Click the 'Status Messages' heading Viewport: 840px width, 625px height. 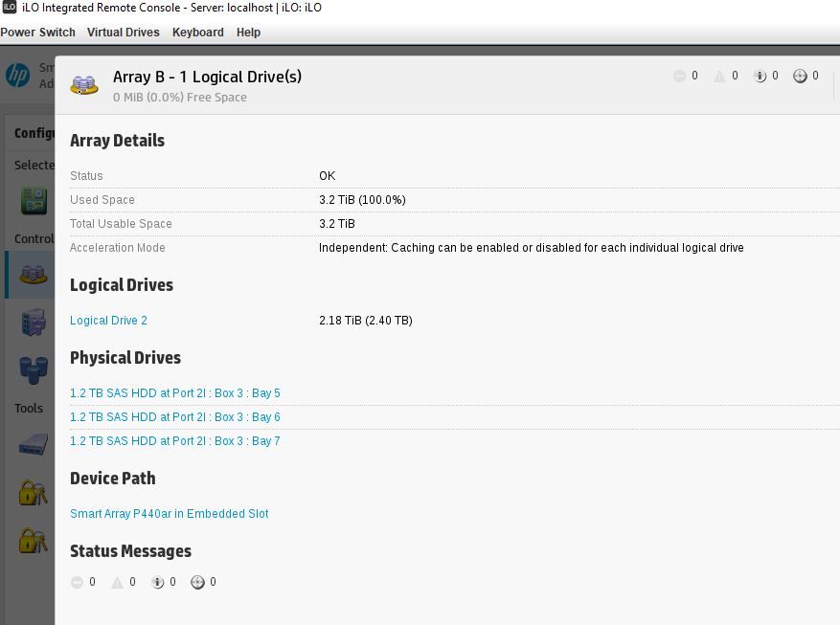pyautogui.click(x=130, y=551)
